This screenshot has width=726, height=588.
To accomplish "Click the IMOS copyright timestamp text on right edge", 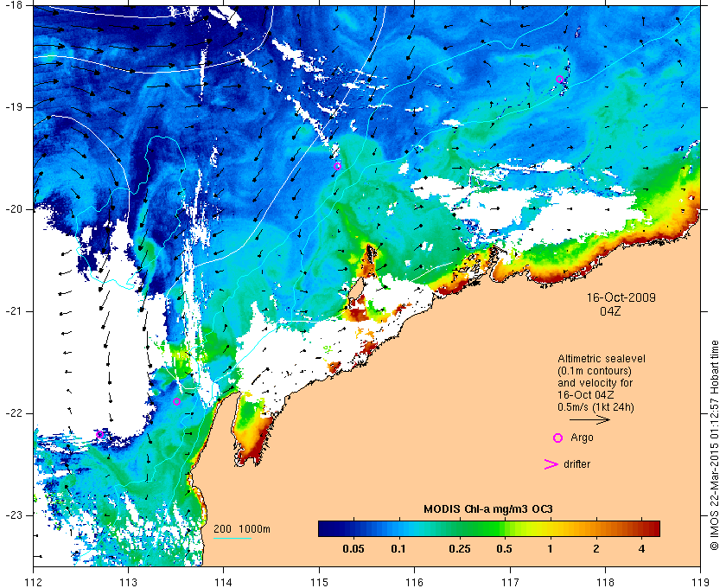I will (x=714, y=445).
